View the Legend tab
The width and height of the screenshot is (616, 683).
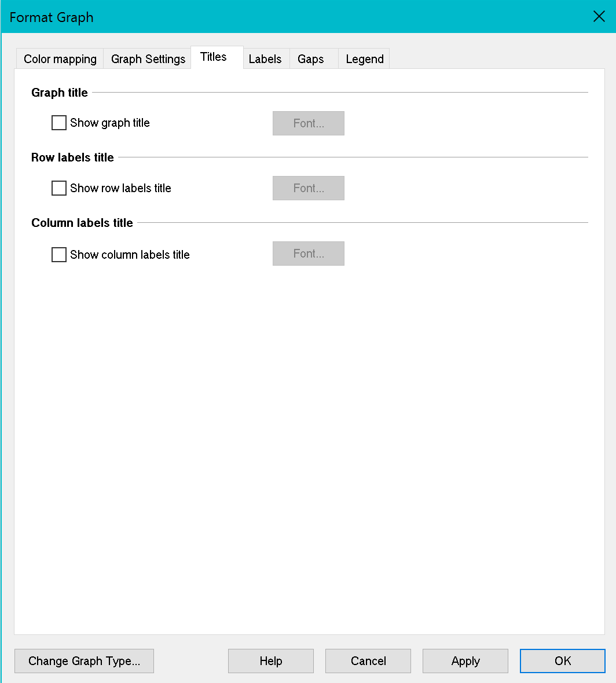(364, 58)
